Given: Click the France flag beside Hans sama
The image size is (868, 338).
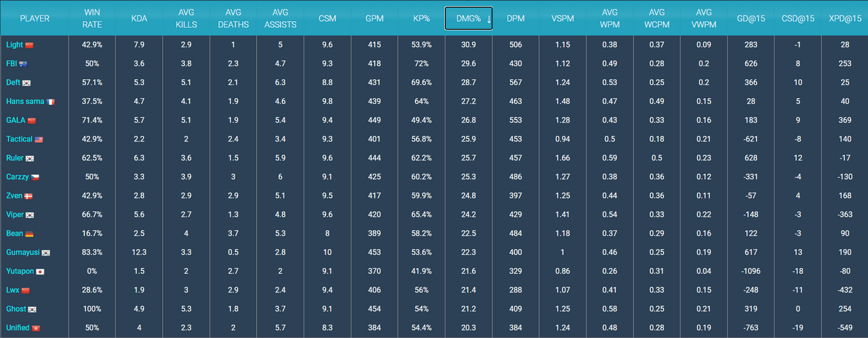Looking at the screenshot, I should tap(51, 102).
